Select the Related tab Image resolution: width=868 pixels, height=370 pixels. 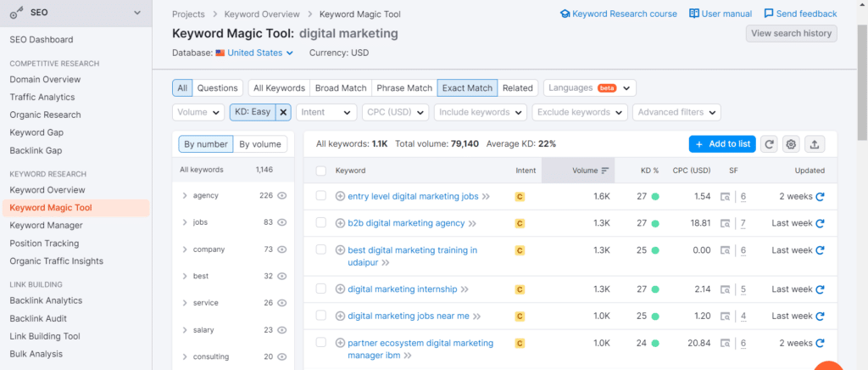tap(518, 88)
